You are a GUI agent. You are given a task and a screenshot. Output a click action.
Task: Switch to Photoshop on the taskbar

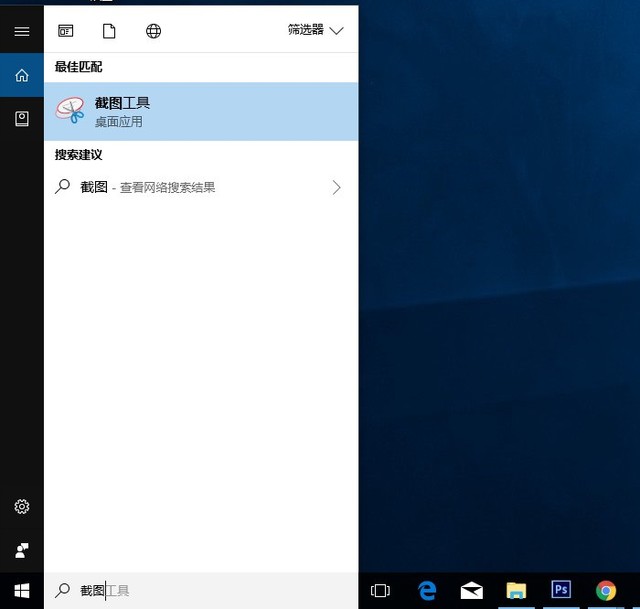(561, 589)
